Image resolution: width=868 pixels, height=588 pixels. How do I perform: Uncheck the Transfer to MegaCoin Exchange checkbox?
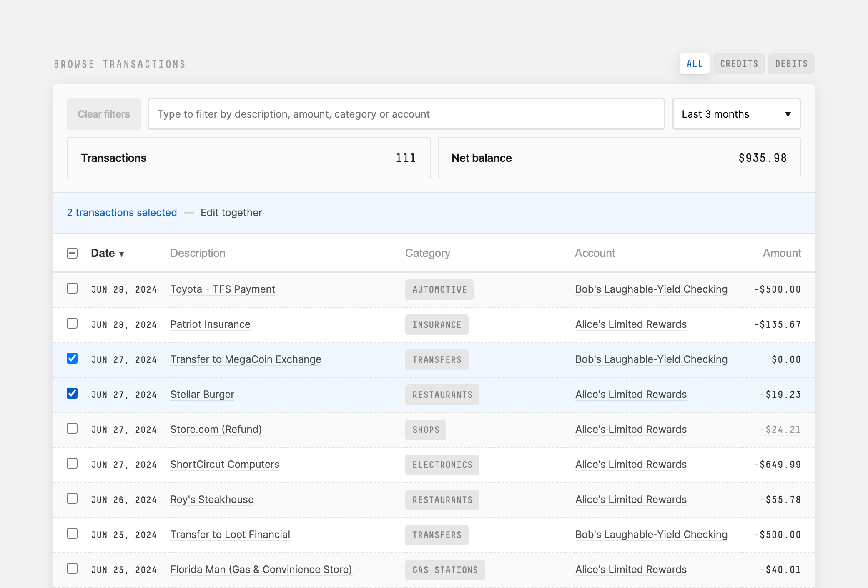72,358
